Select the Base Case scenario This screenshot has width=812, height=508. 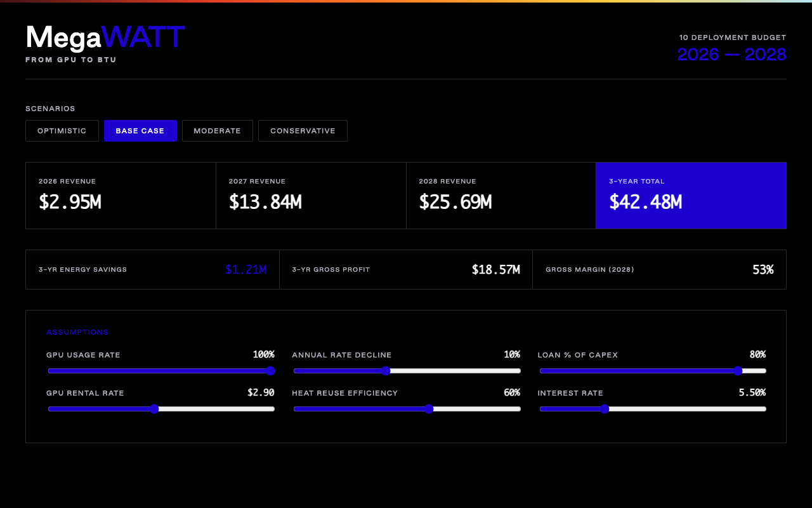tap(140, 131)
